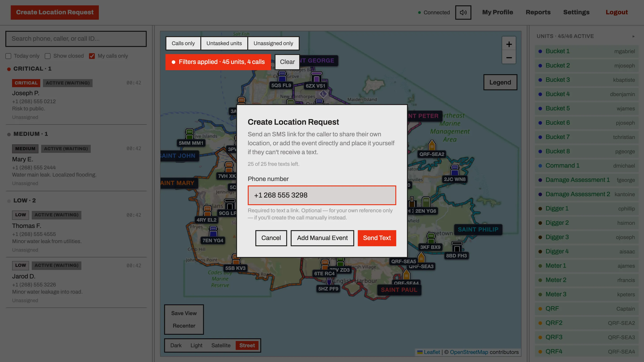Image resolution: width=644 pixels, height=362 pixels.
Task: Open the Thomas F. low call card
Action: (76, 232)
